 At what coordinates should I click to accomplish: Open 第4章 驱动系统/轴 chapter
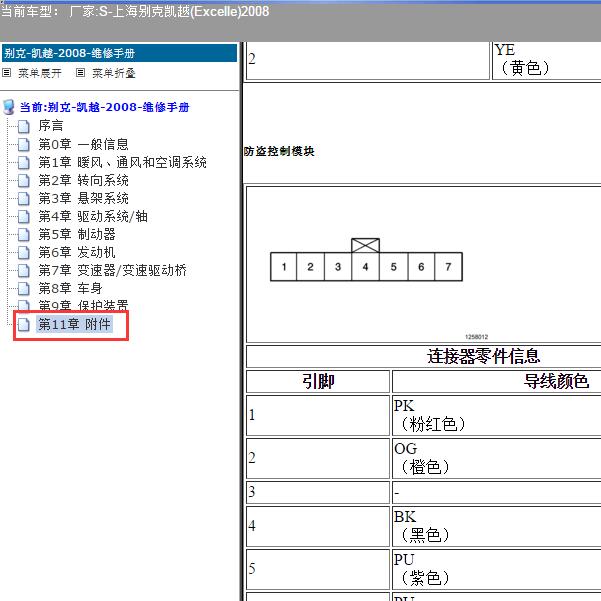pos(93,216)
